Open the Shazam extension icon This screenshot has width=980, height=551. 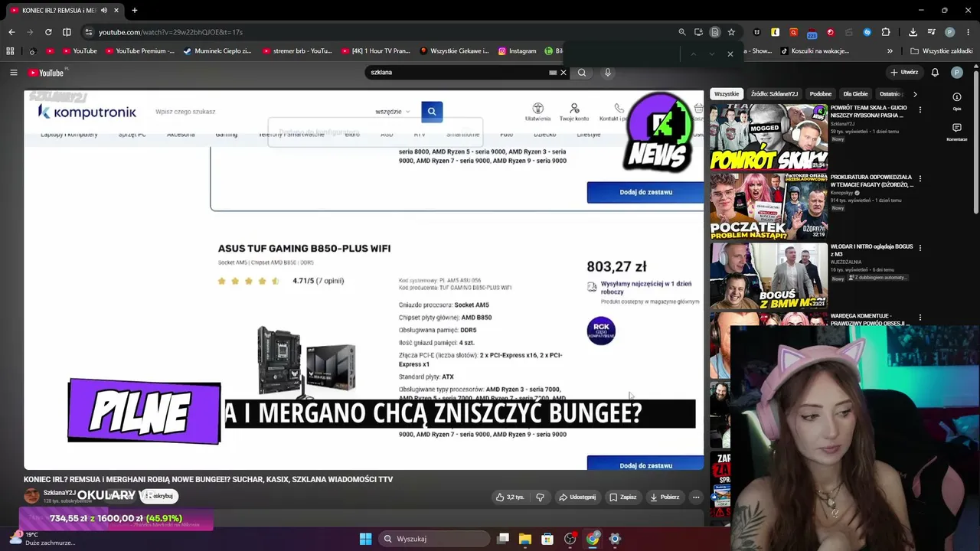[x=867, y=32]
